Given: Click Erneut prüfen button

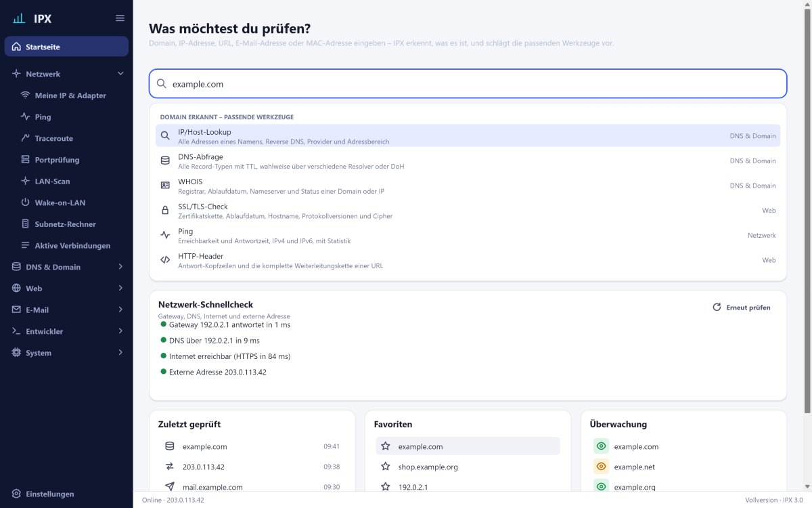Looking at the screenshot, I should point(742,308).
